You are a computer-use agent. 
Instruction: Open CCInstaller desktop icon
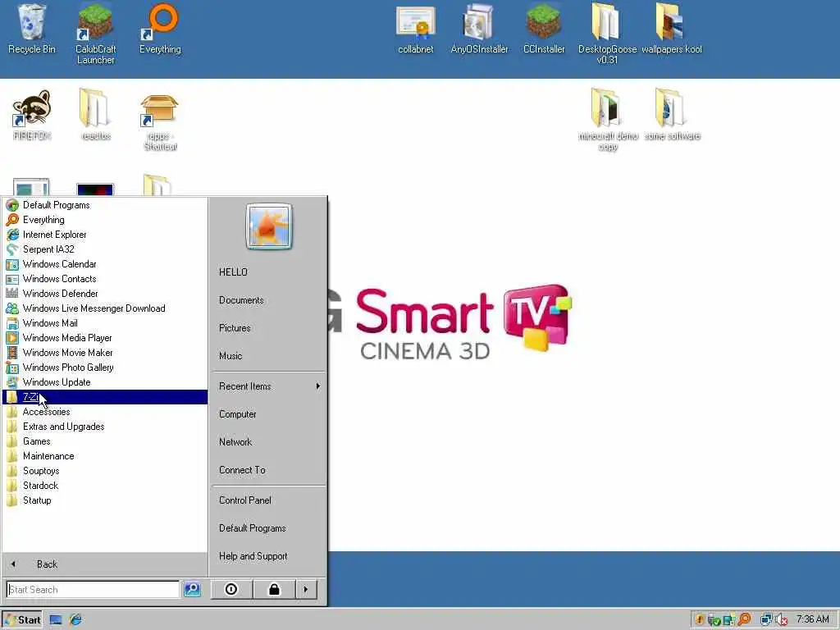(544, 28)
